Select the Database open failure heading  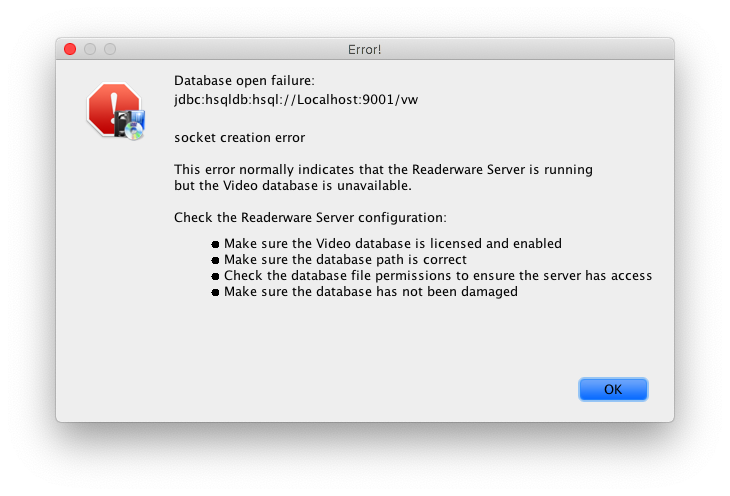tap(244, 81)
